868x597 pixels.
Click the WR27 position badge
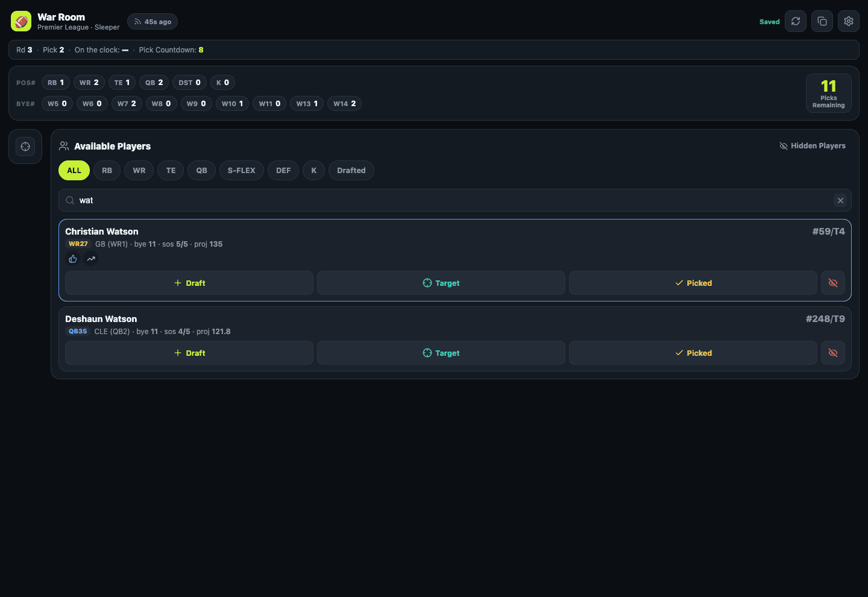[78, 244]
